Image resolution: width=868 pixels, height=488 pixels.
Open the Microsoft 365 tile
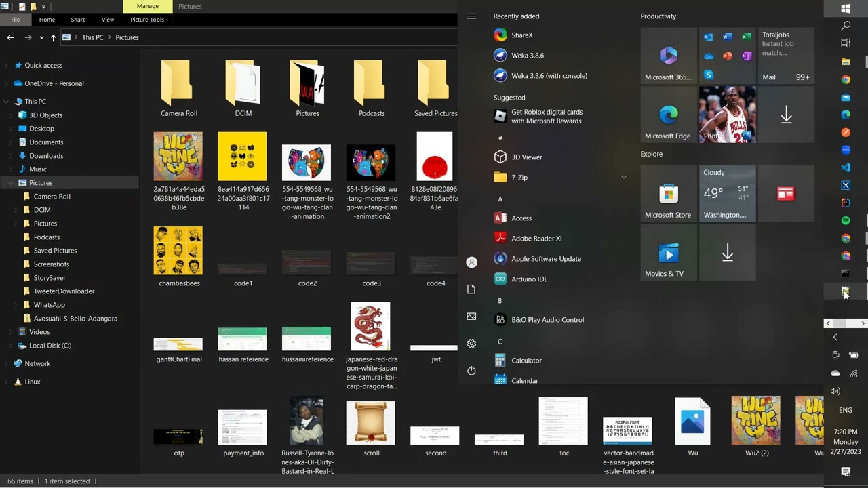point(669,56)
